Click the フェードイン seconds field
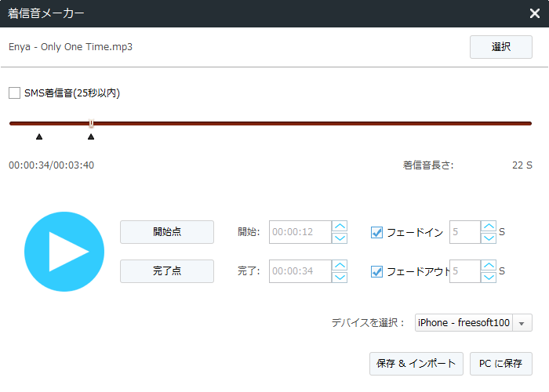This screenshot has height=392, width=549. tap(465, 232)
